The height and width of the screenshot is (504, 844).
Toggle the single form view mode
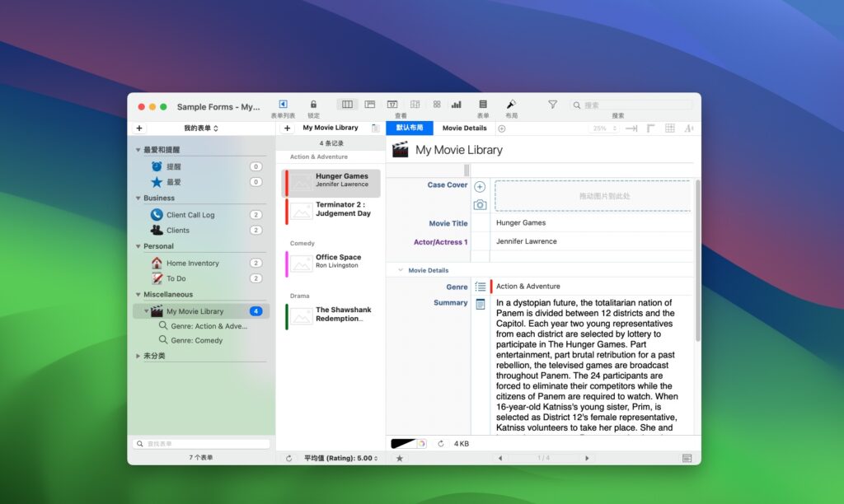pyautogui.click(x=370, y=105)
